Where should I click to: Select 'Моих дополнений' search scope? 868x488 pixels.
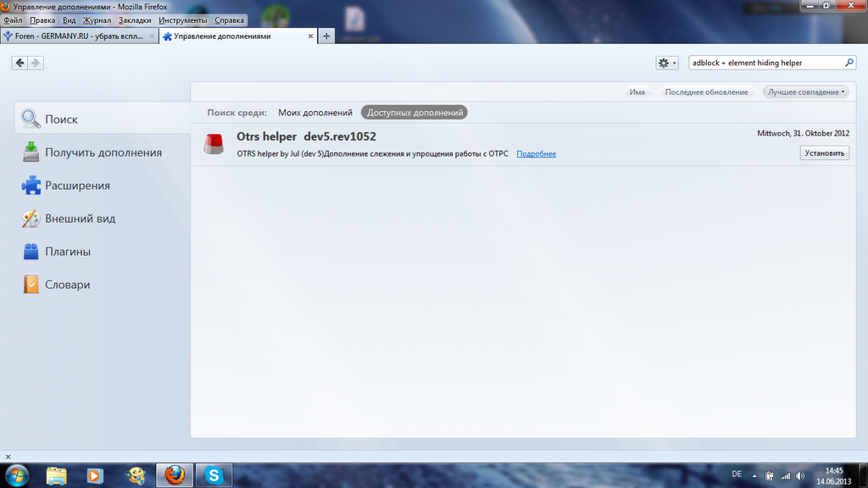tap(315, 113)
